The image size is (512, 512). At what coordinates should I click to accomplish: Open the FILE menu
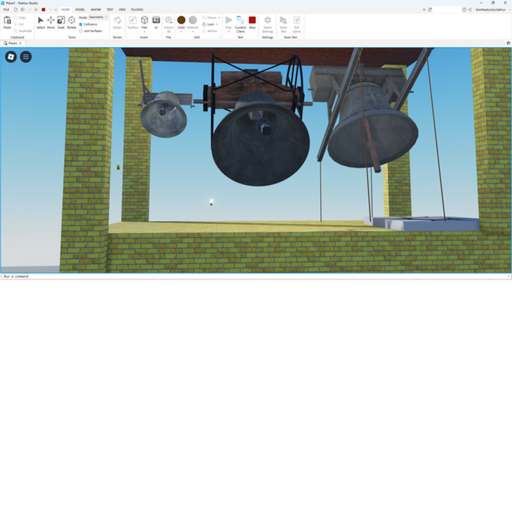[6, 10]
